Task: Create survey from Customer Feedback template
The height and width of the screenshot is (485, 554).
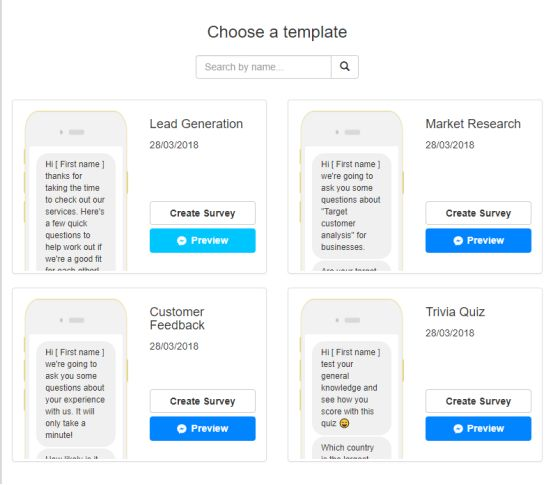Action: 202,401
